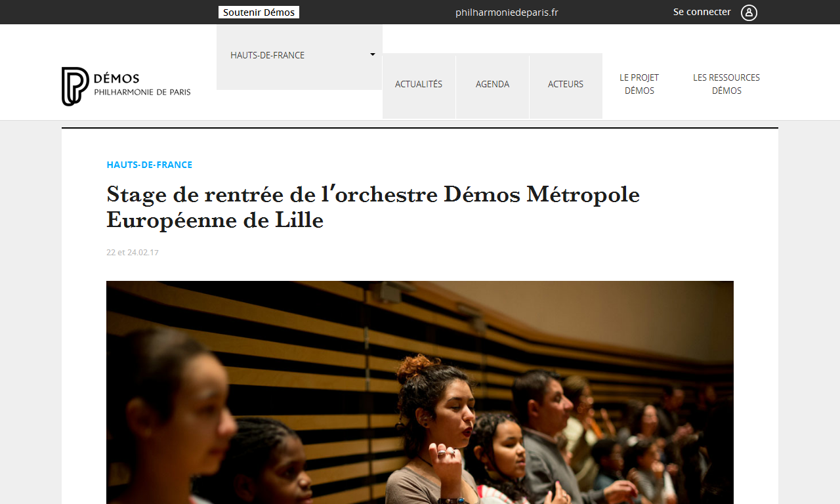
Task: Open Le Projet Démos section
Action: [639, 84]
